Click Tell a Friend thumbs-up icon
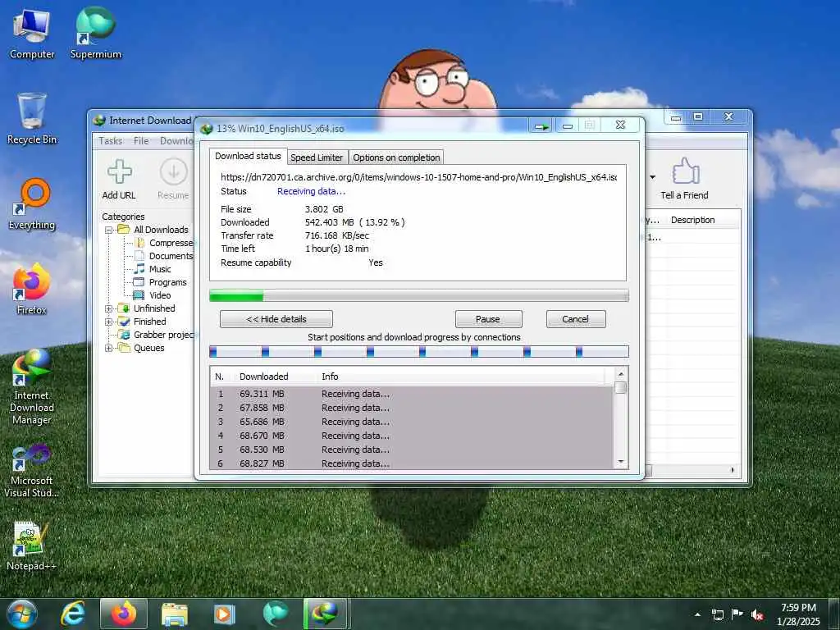Image resolution: width=840 pixels, height=630 pixels. [684, 180]
